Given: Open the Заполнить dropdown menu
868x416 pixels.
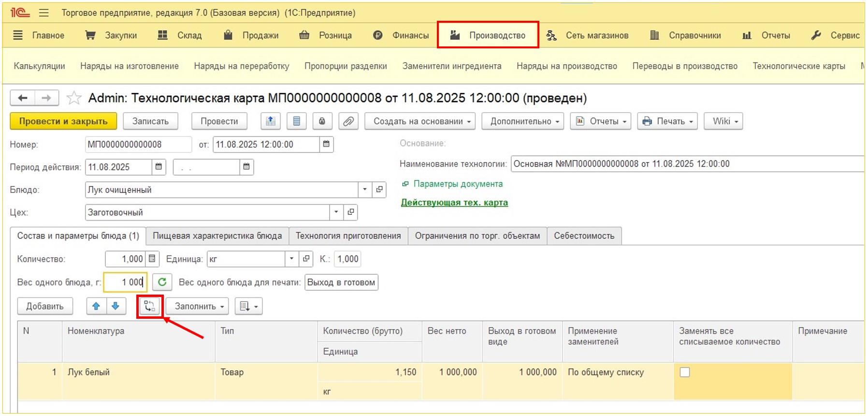Looking at the screenshot, I should tap(200, 306).
